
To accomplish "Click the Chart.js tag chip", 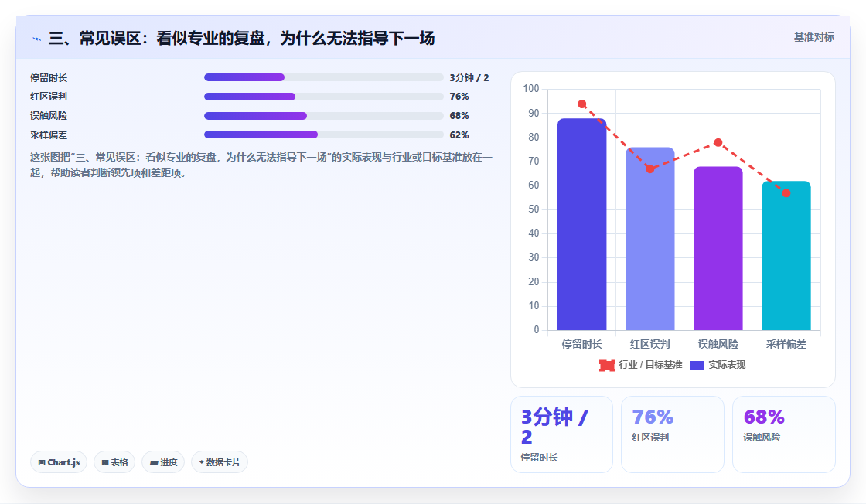I will 59,462.
